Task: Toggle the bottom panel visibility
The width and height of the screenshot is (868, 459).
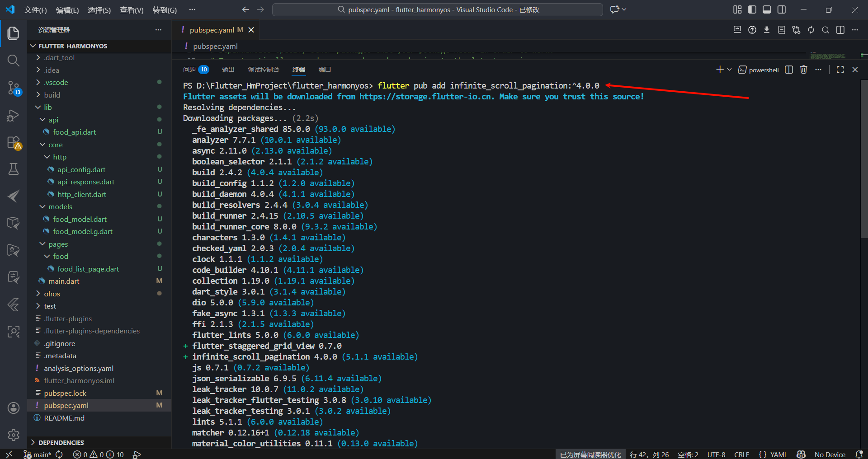Action: [767, 9]
